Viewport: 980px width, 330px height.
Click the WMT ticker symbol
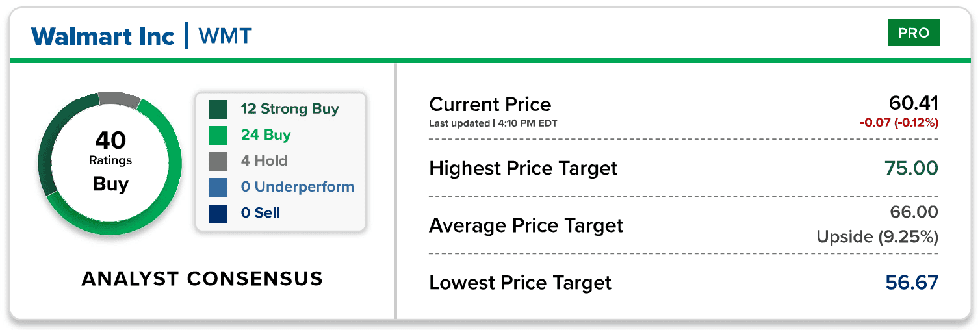225,35
